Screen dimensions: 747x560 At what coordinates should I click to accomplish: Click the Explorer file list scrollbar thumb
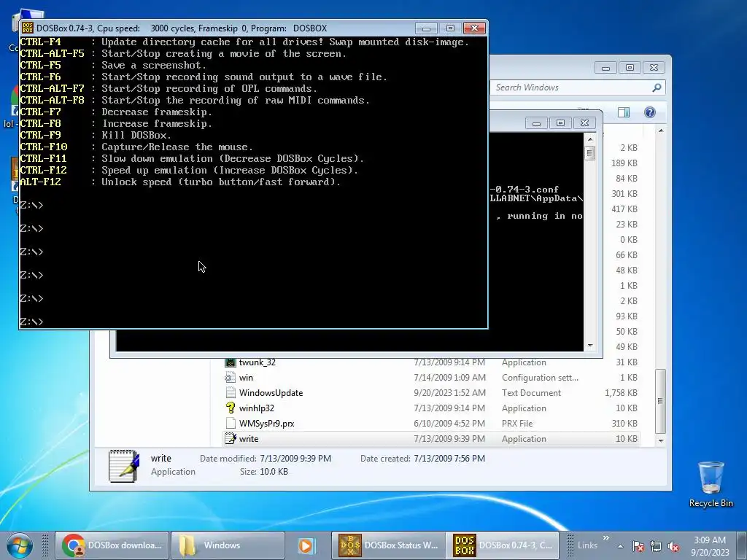point(661,401)
